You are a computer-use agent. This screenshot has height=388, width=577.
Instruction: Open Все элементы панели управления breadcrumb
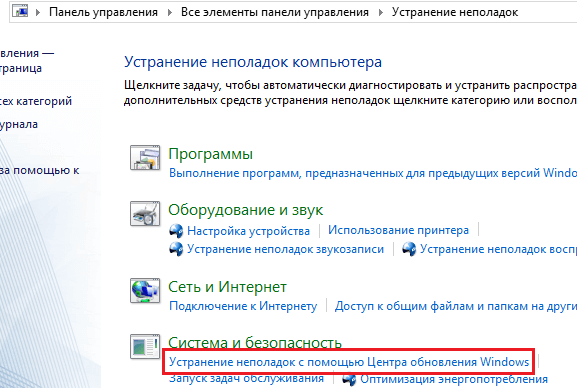(x=275, y=12)
